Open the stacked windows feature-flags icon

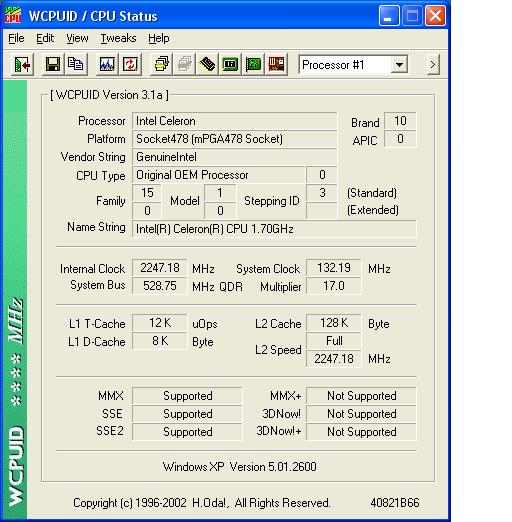[x=161, y=64]
